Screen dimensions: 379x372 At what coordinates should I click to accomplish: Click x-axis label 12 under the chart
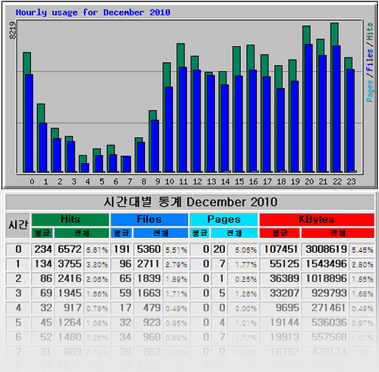click(x=197, y=182)
